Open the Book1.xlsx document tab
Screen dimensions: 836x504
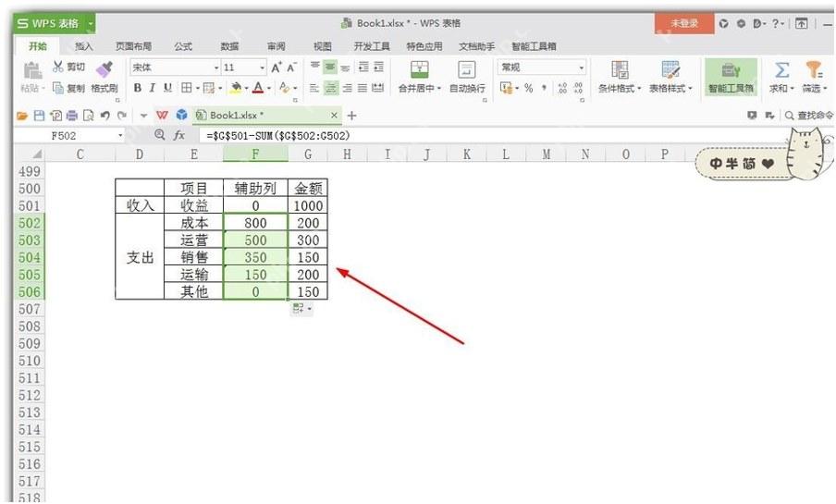266,116
